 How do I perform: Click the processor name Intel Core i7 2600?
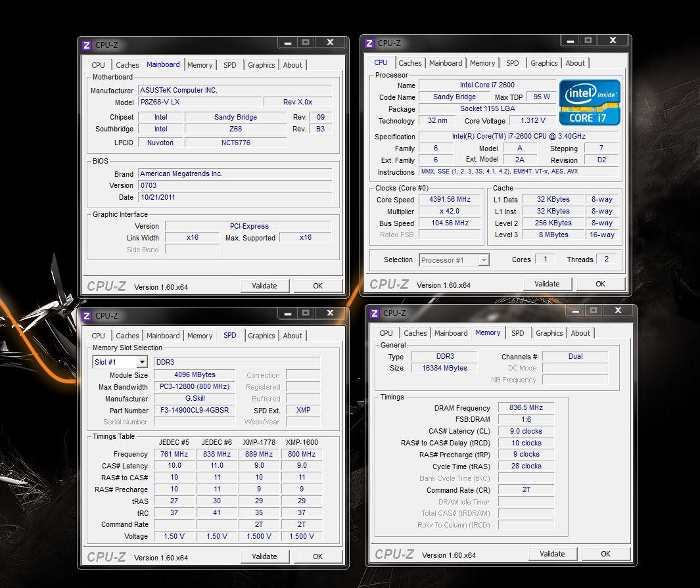pyautogui.click(x=487, y=85)
